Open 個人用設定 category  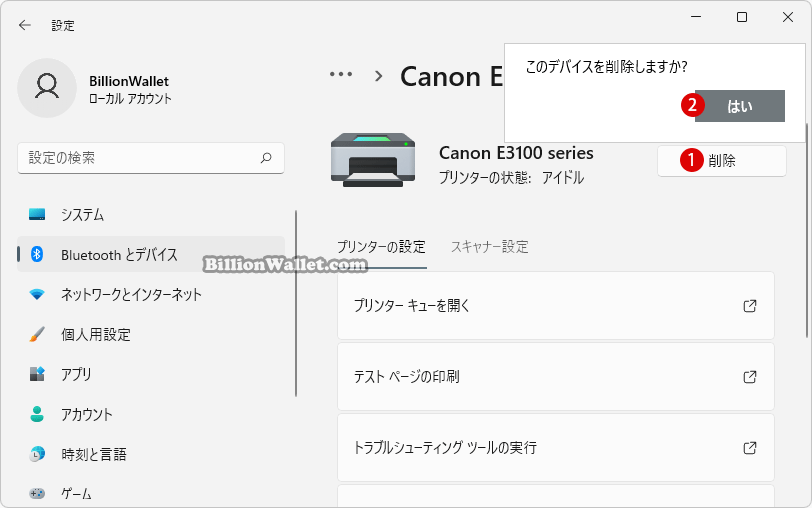[x=151, y=334]
